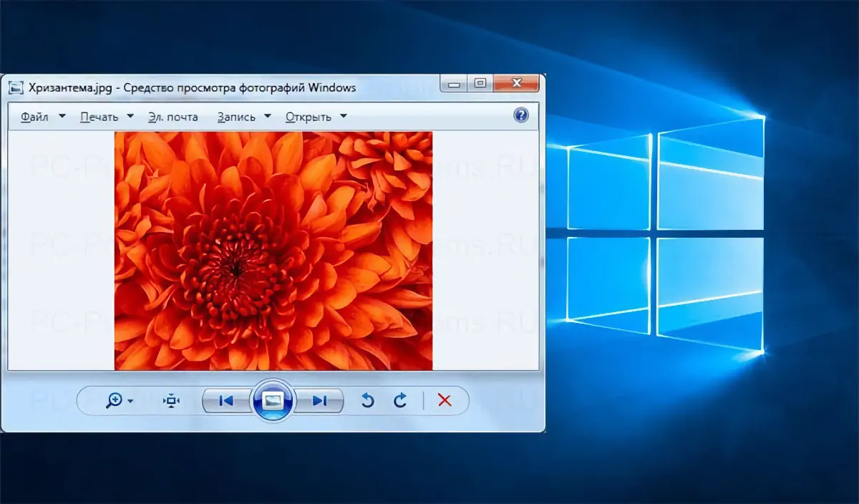859x504 pixels.
Task: Rotate the photo counterclockwise
Action: pyautogui.click(x=367, y=401)
